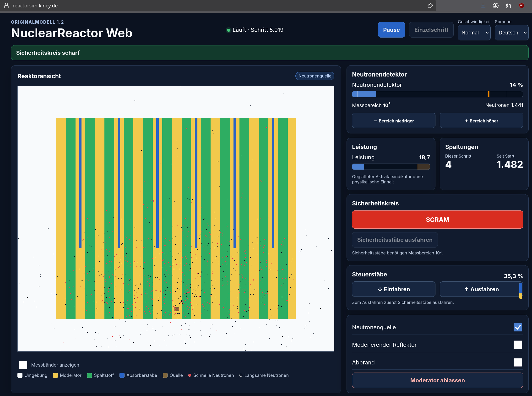
Task: Open the Geschwindigkeit dropdown
Action: click(474, 33)
